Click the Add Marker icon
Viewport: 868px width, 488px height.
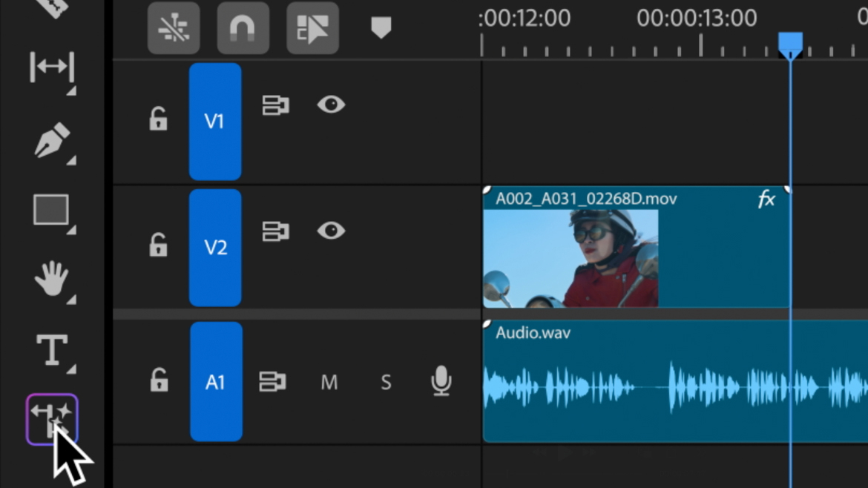click(x=381, y=28)
